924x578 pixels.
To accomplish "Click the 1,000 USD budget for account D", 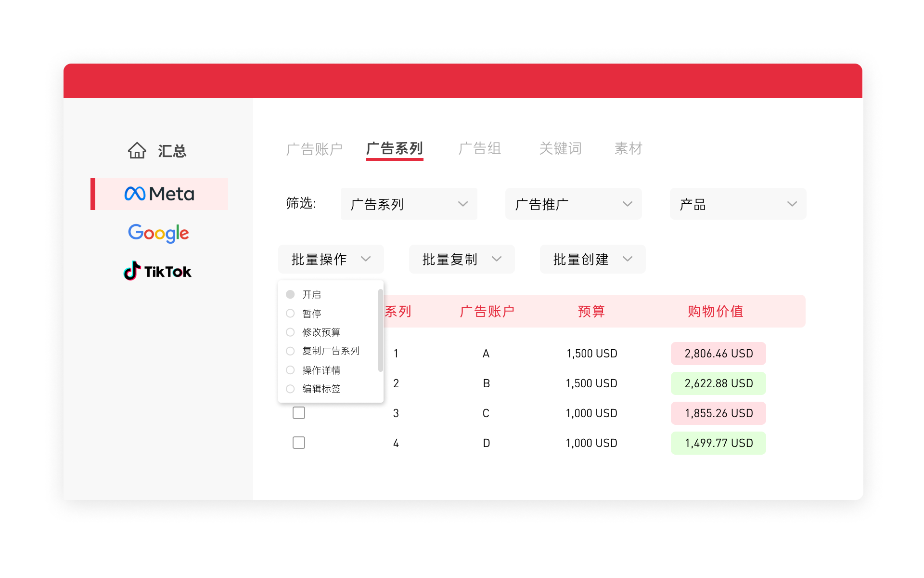I will tap(591, 443).
